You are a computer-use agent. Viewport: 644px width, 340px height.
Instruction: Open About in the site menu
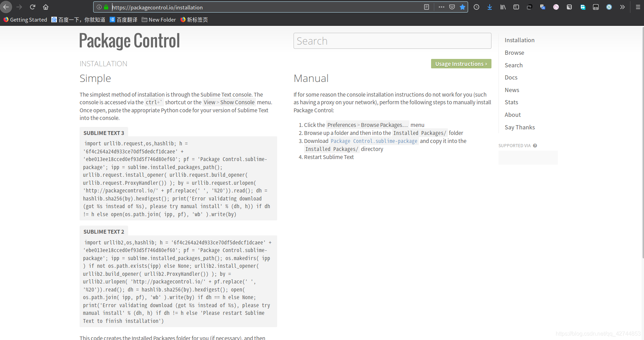point(512,115)
